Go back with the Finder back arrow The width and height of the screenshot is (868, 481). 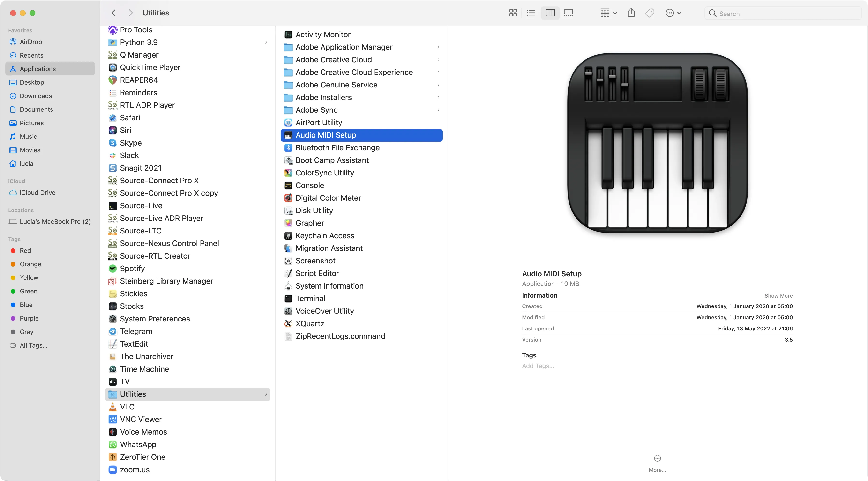[x=113, y=13]
